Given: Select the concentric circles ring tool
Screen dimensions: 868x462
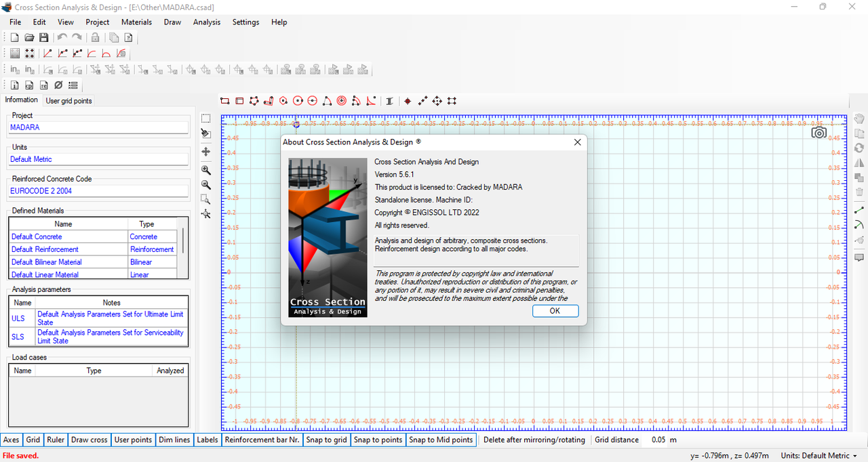Looking at the screenshot, I should click(342, 101).
